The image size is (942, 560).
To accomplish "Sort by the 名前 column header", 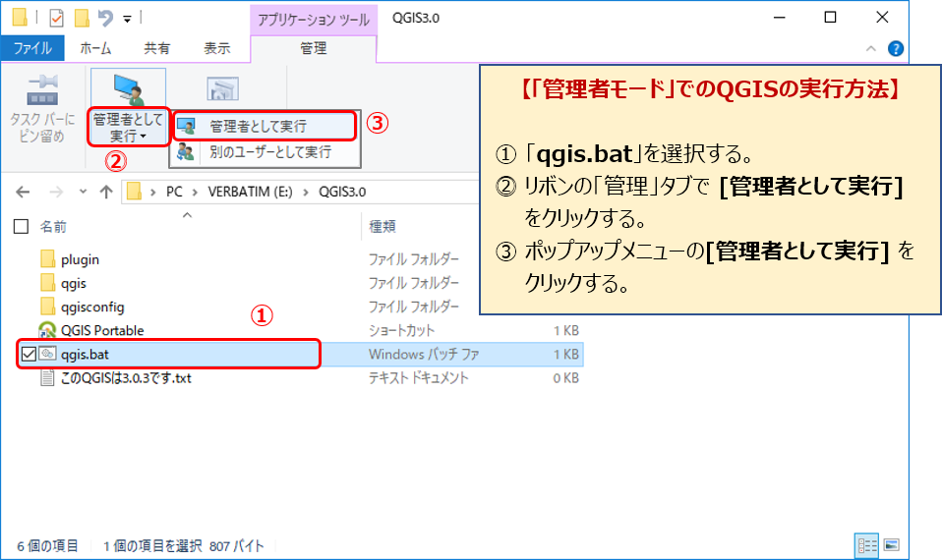I will (53, 227).
